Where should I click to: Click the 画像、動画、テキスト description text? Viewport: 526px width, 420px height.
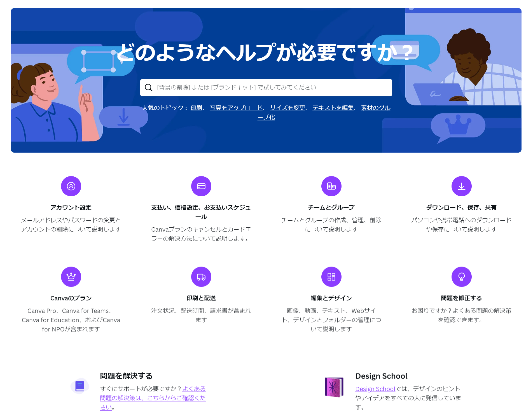point(331,320)
